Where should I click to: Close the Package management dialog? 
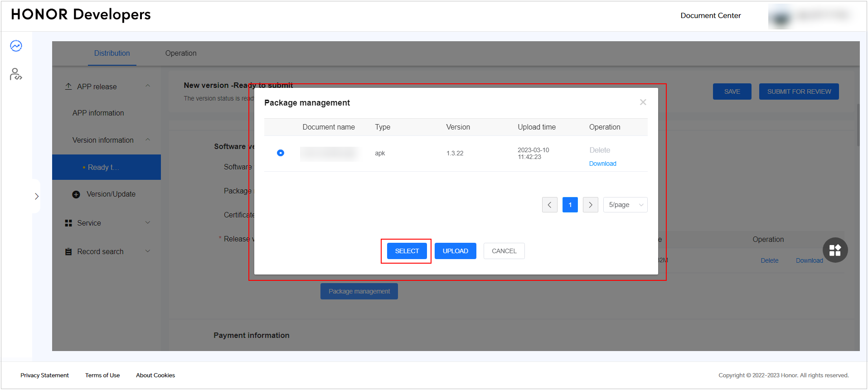[x=643, y=102]
